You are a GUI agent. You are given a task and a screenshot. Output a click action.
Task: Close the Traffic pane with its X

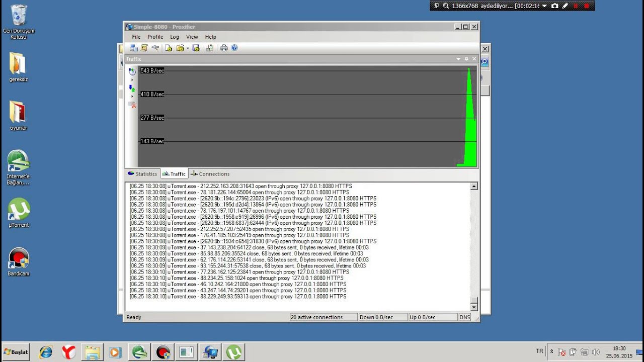coord(474,59)
